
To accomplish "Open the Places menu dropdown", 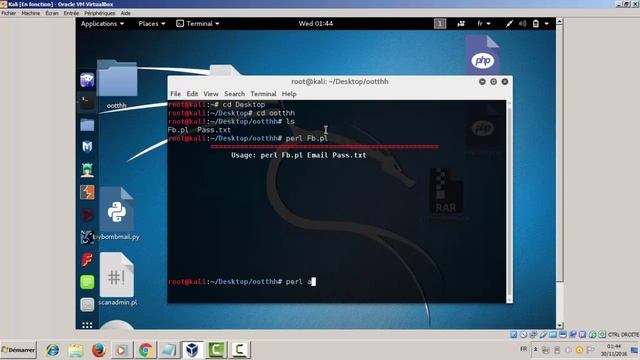I will 152,24.
